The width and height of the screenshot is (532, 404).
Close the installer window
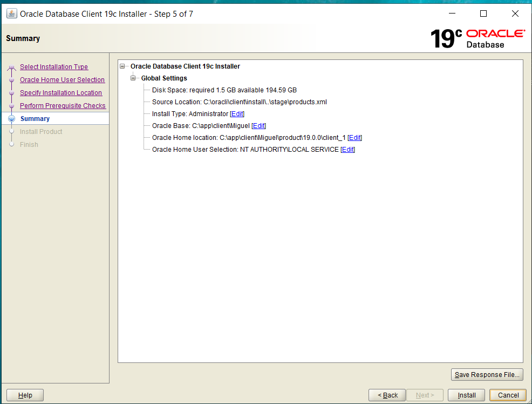[x=515, y=14]
